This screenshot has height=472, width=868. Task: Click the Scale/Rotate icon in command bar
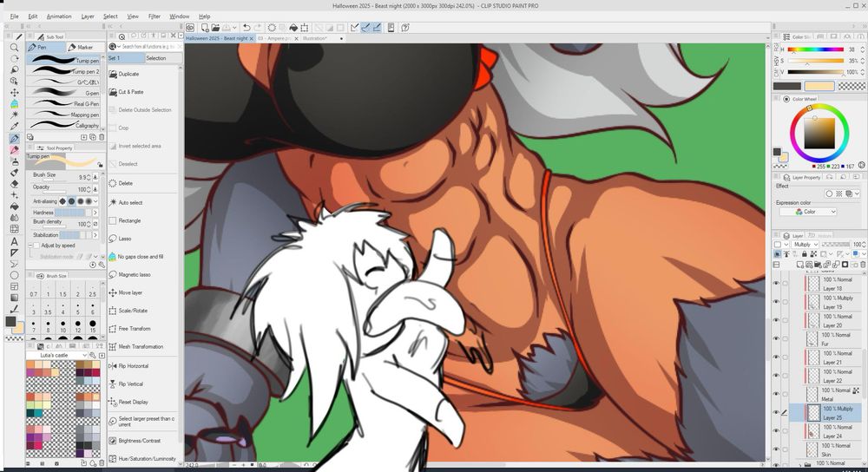click(305, 28)
